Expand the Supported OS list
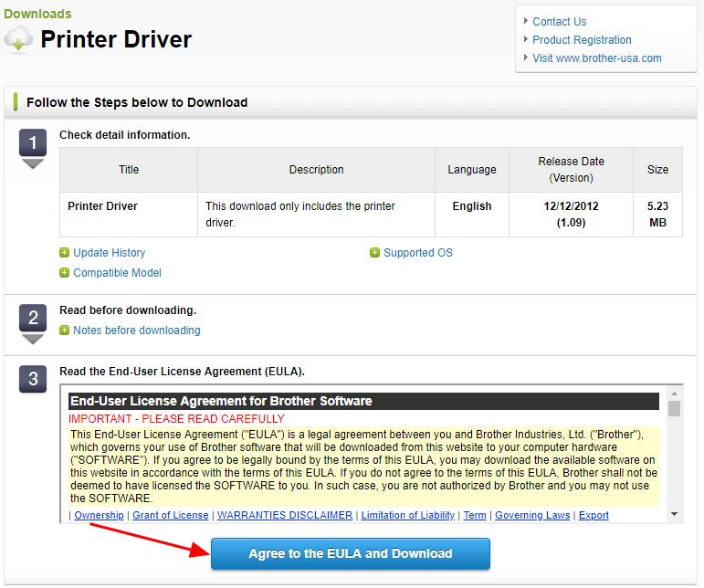704x588 pixels. point(417,253)
